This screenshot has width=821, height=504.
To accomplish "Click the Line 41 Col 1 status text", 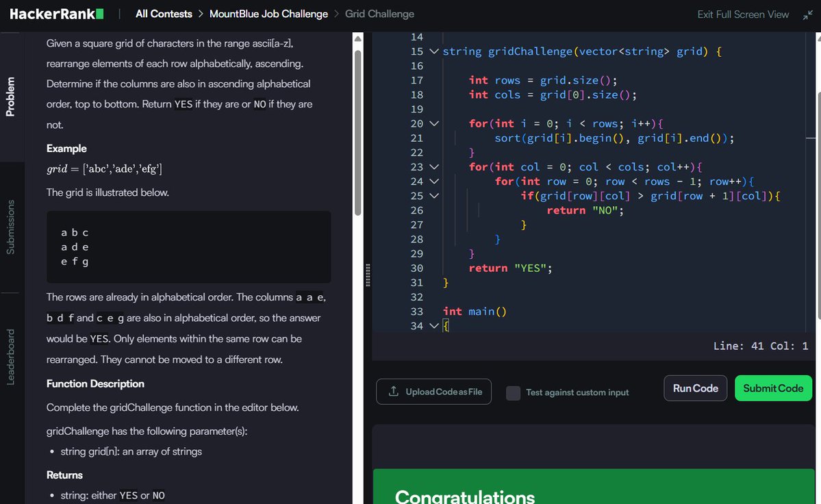I will pos(760,346).
